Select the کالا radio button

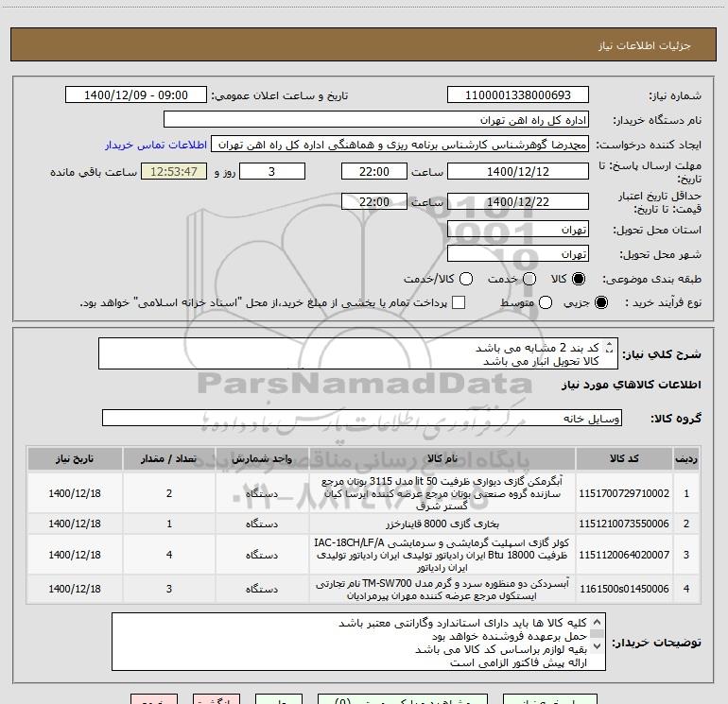pyautogui.click(x=579, y=279)
